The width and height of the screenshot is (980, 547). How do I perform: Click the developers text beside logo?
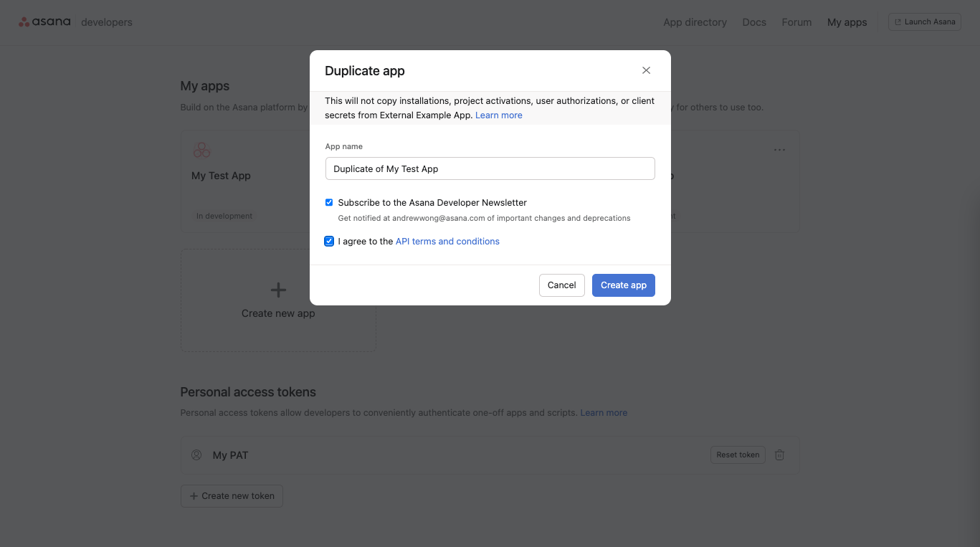pos(107,22)
